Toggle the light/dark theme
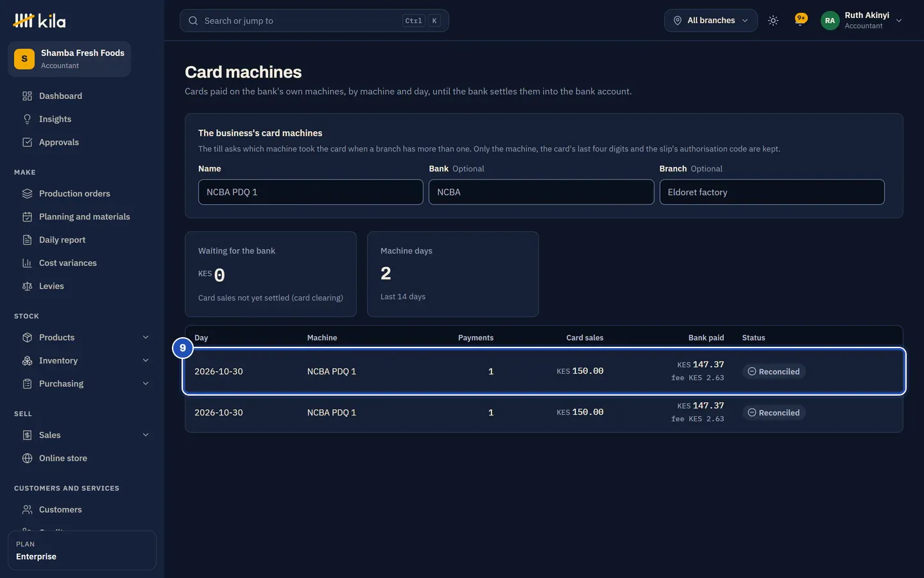 coord(773,21)
